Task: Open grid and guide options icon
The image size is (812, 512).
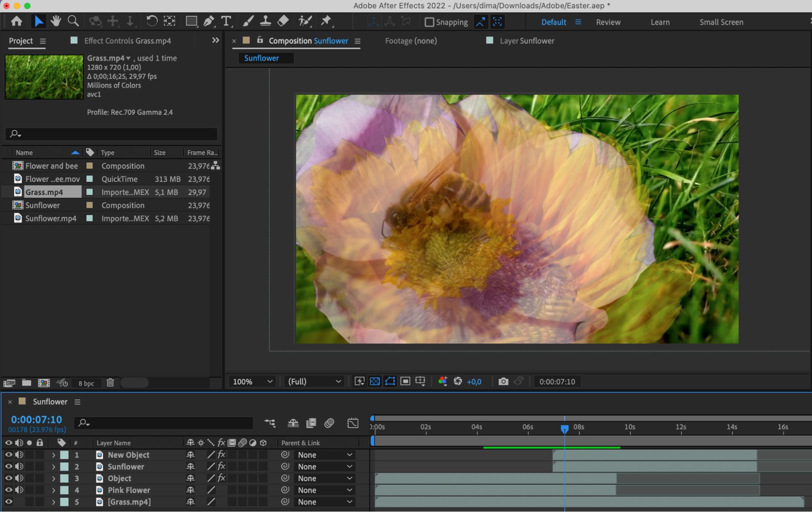Action: pyautogui.click(x=420, y=381)
